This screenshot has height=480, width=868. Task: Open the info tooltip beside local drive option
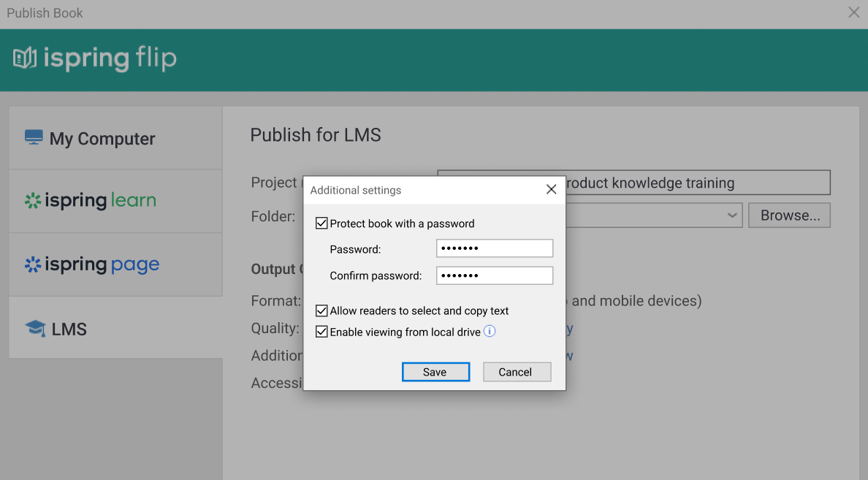pyautogui.click(x=490, y=331)
